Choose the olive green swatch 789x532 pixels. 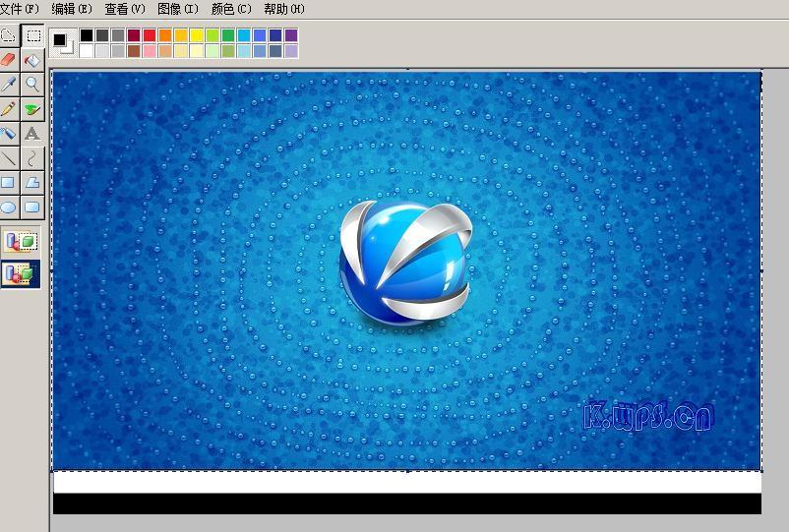tap(228, 51)
